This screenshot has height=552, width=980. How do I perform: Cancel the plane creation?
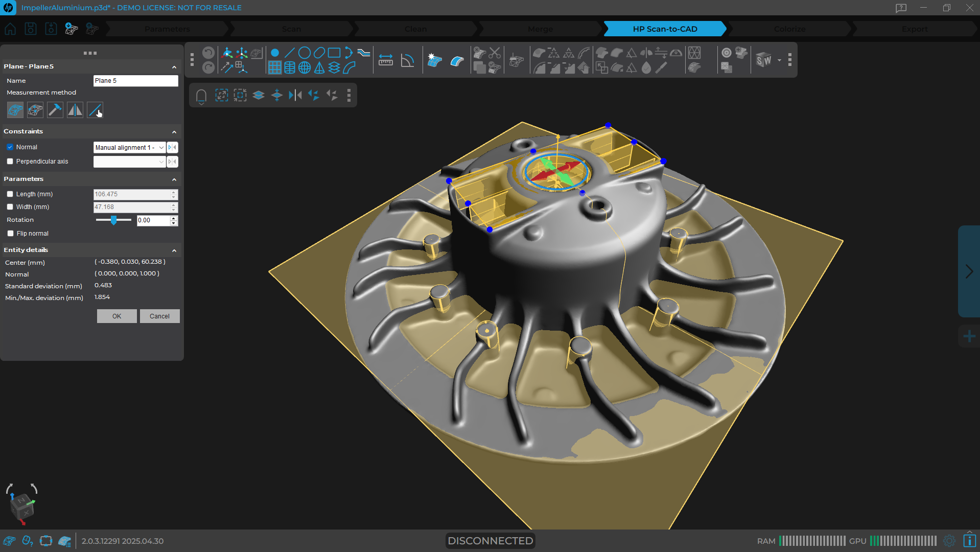pos(159,316)
